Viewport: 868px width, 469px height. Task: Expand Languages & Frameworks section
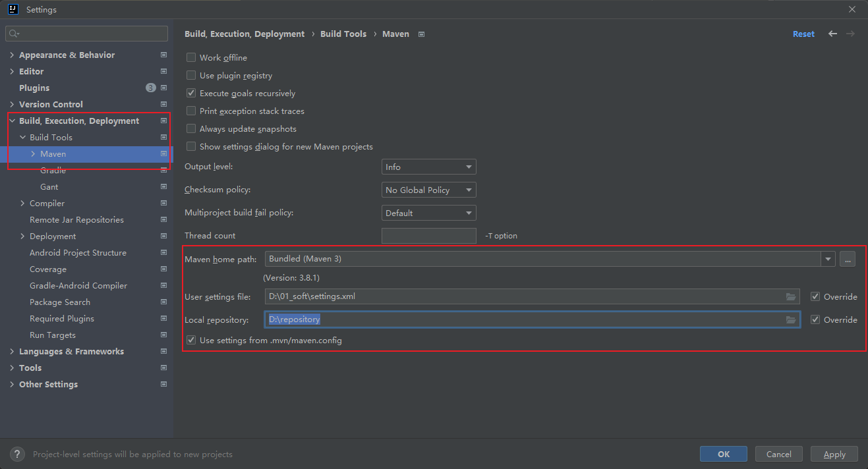12,352
